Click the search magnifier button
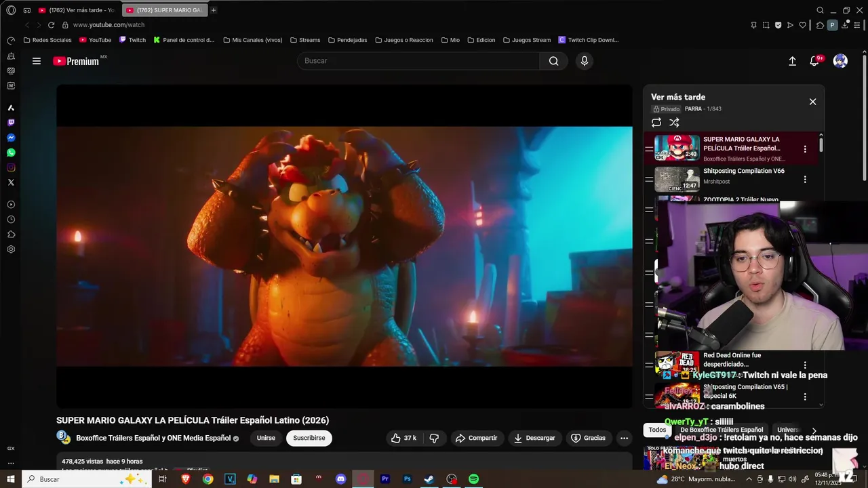This screenshot has width=868, height=488. click(x=554, y=61)
